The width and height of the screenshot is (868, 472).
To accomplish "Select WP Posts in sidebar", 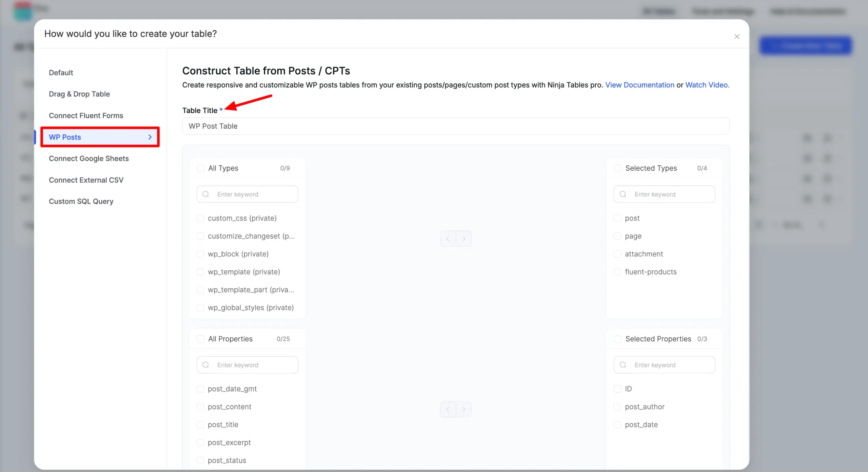I will tap(100, 137).
